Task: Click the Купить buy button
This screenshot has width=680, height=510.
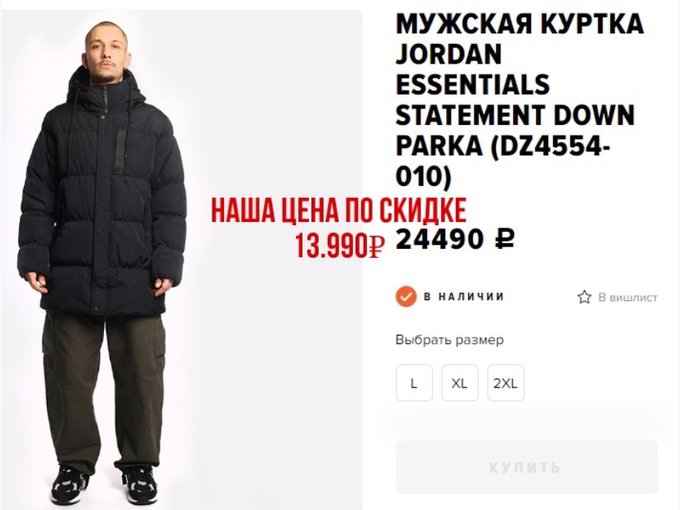Action: [527, 467]
